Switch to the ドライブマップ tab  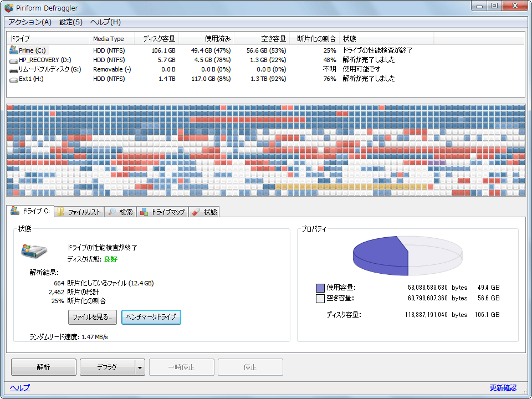(162, 212)
